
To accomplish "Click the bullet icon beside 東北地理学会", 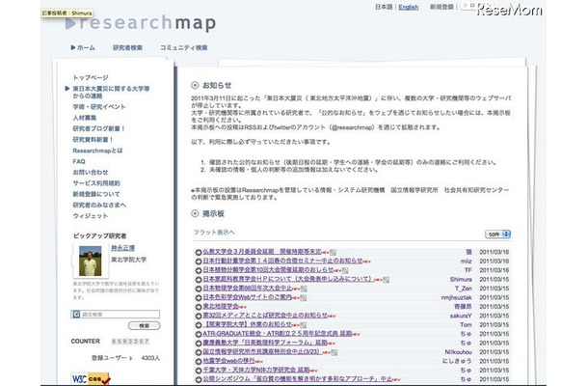I will coord(197,308).
